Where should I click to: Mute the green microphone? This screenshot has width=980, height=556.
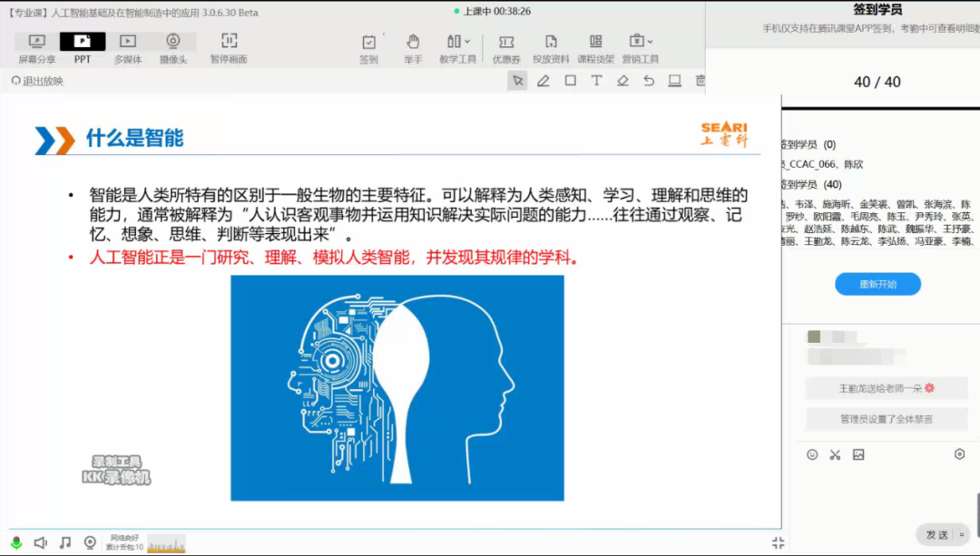(16, 542)
